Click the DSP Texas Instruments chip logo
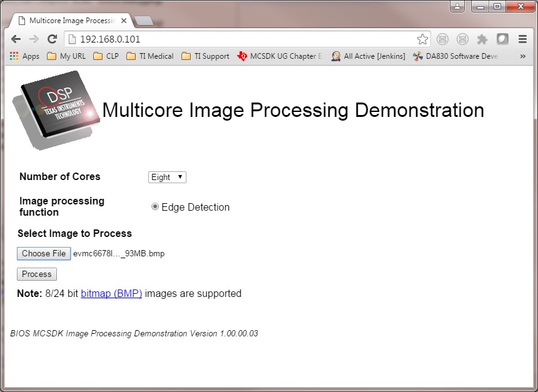538x392 pixels. click(x=56, y=109)
